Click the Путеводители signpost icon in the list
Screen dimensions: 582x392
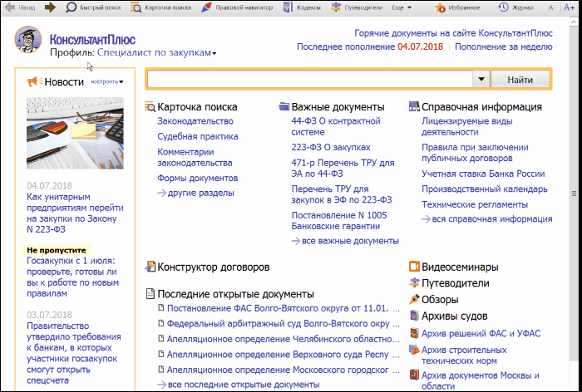click(x=414, y=283)
